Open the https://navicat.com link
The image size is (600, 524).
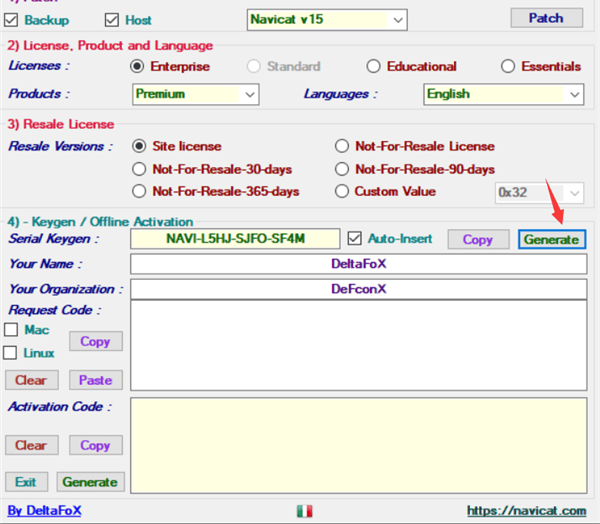coord(527,511)
